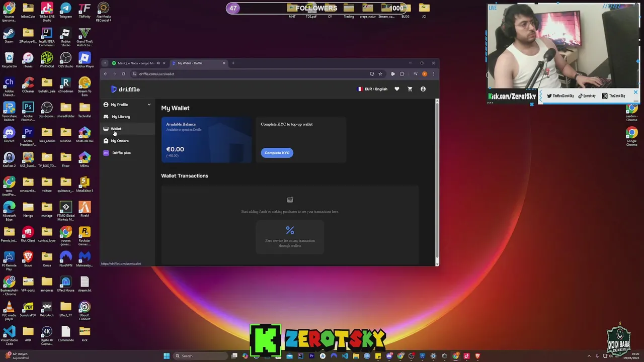Open stream.txt file on desktop
The width and height of the screenshot is (644, 362).
(x=85, y=284)
